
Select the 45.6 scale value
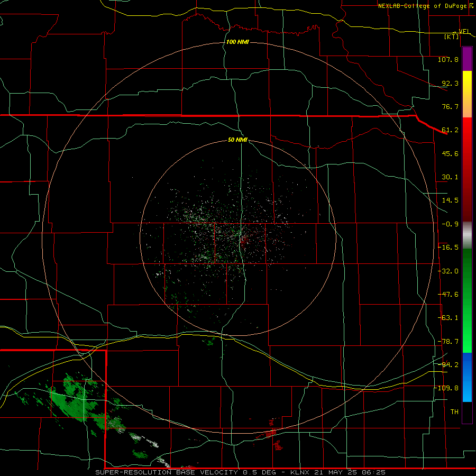pyautogui.click(x=450, y=153)
